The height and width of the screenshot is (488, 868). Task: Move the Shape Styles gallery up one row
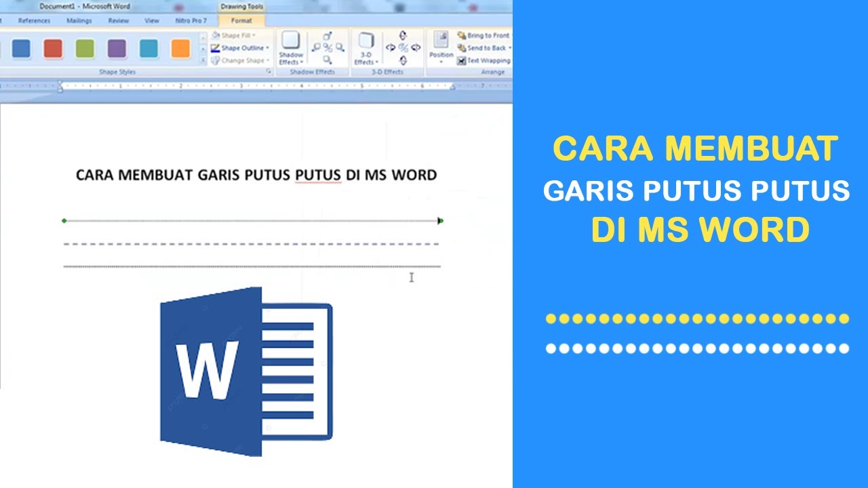[203, 37]
